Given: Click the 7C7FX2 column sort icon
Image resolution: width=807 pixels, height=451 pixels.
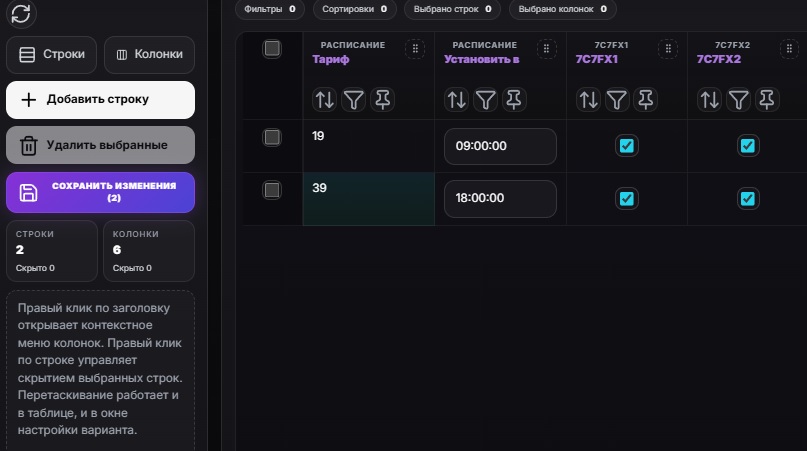Looking at the screenshot, I should click(709, 99).
